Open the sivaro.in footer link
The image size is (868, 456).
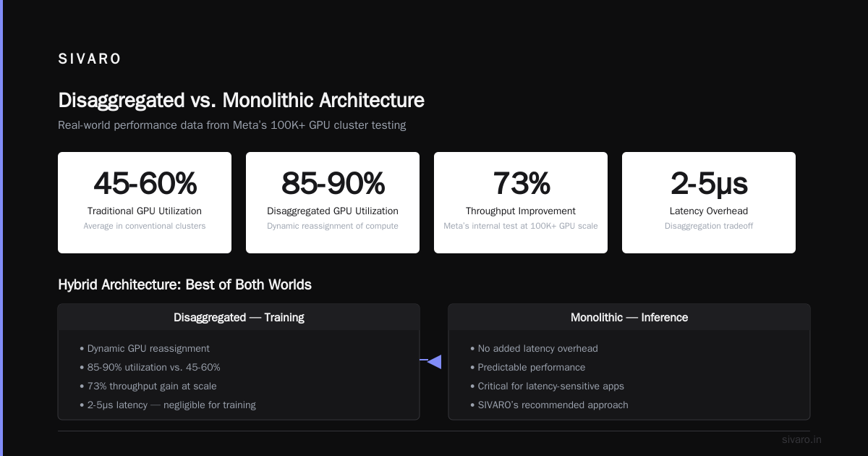point(801,439)
